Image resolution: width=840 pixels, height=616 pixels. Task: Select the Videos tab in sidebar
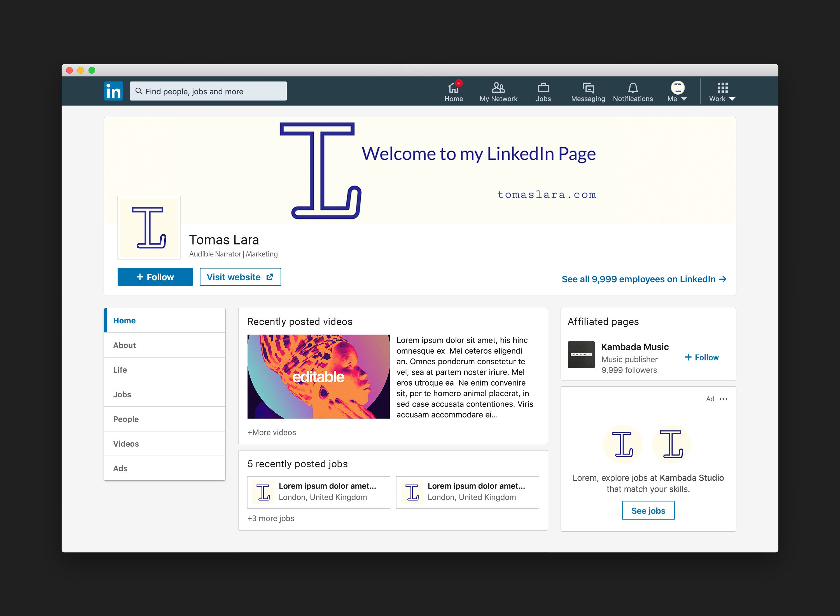click(126, 443)
